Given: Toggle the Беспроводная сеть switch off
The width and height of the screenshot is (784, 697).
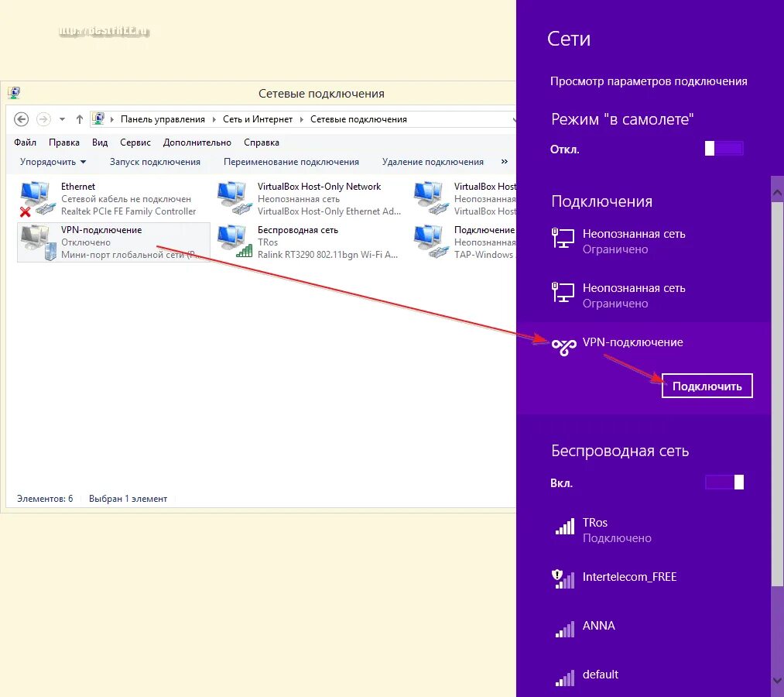Looking at the screenshot, I should pyautogui.click(x=724, y=482).
